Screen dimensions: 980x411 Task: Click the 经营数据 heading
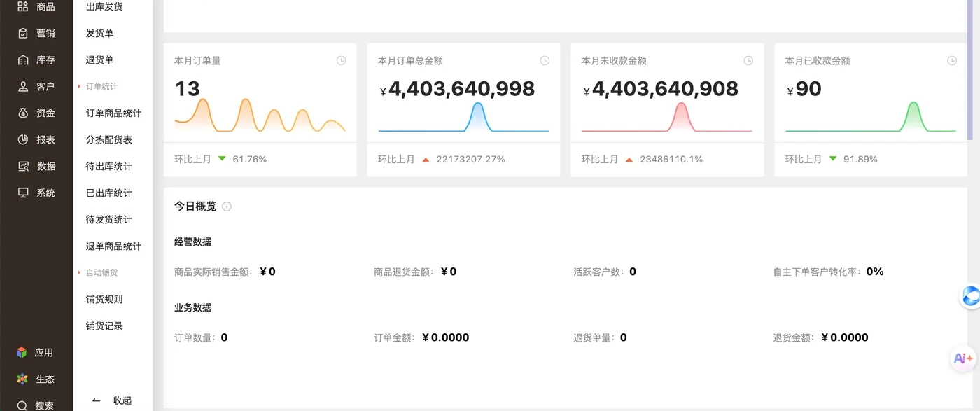[192, 242]
